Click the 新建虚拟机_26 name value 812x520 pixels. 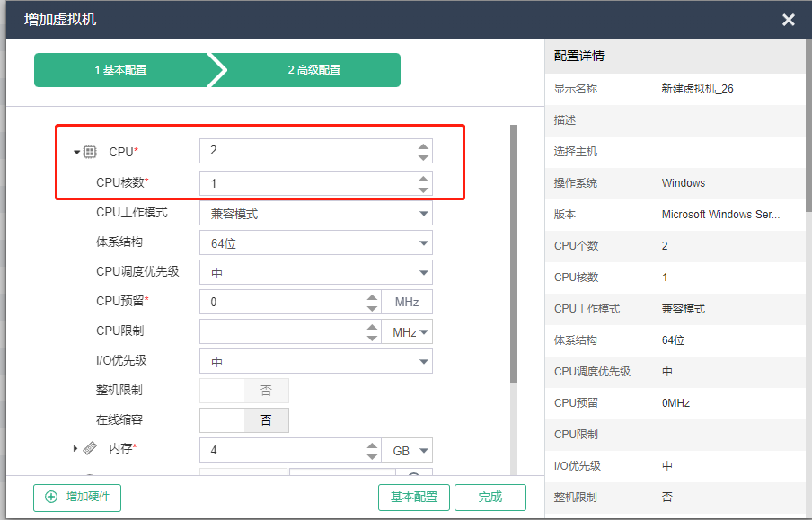pos(697,89)
